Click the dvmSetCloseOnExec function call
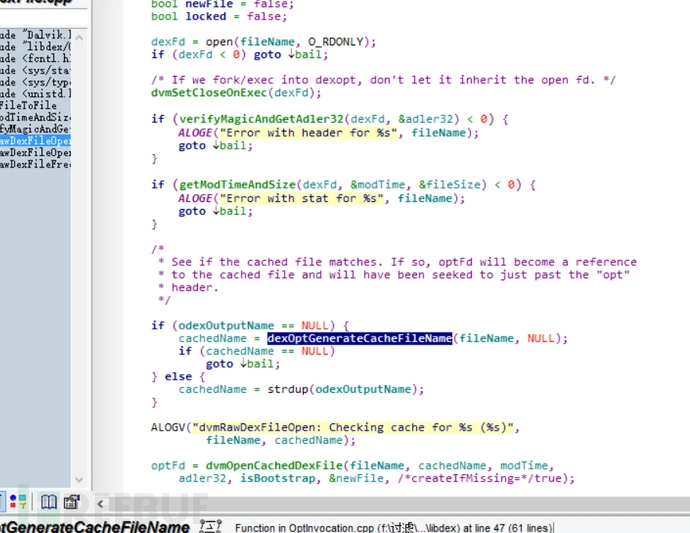The width and height of the screenshot is (690, 533). pos(209,93)
